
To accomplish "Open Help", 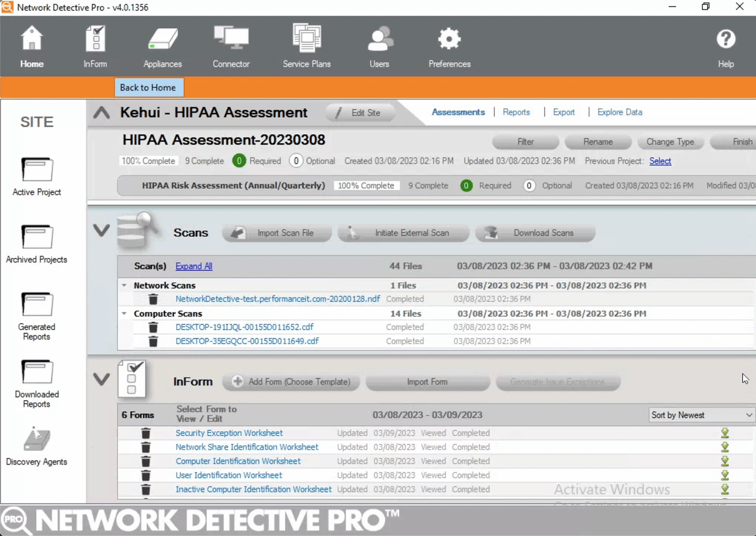I will 726,46.
